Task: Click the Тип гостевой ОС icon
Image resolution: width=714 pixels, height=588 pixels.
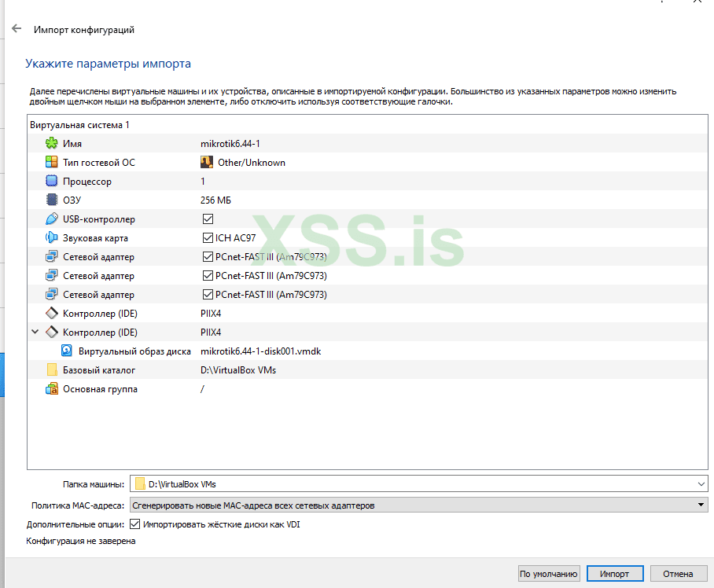Action: [x=52, y=162]
